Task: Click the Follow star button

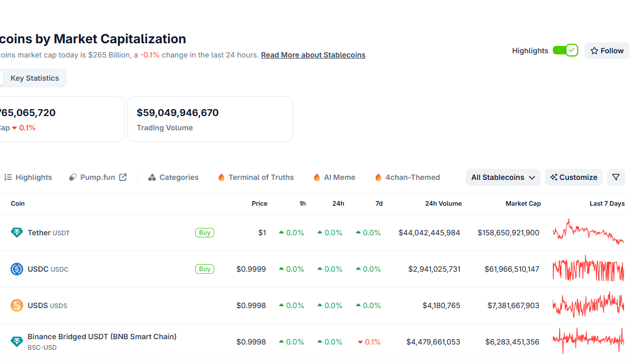Action: click(607, 51)
